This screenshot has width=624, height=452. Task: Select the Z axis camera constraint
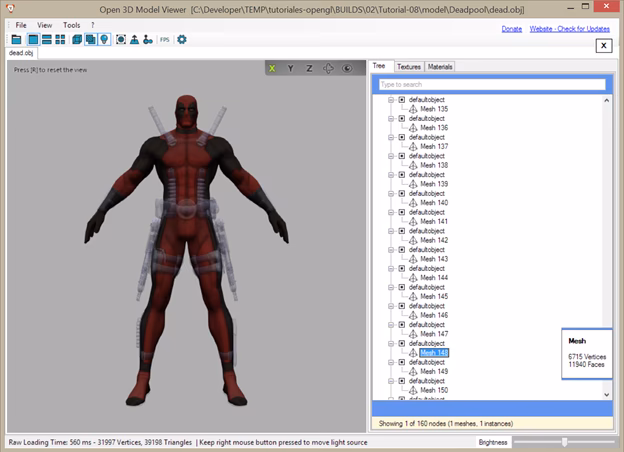tap(309, 68)
